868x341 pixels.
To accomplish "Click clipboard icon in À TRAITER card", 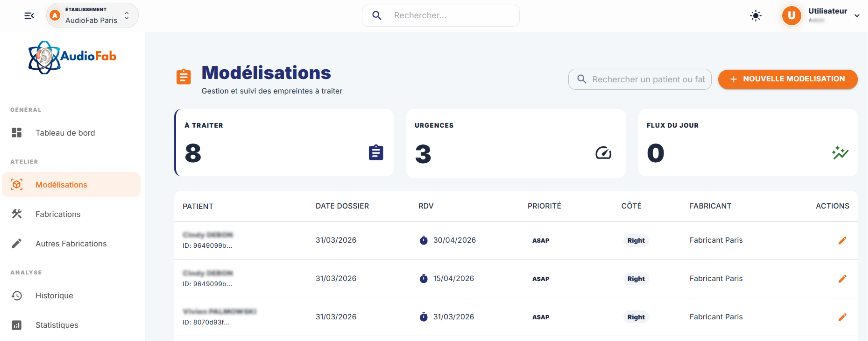I will pos(376,152).
